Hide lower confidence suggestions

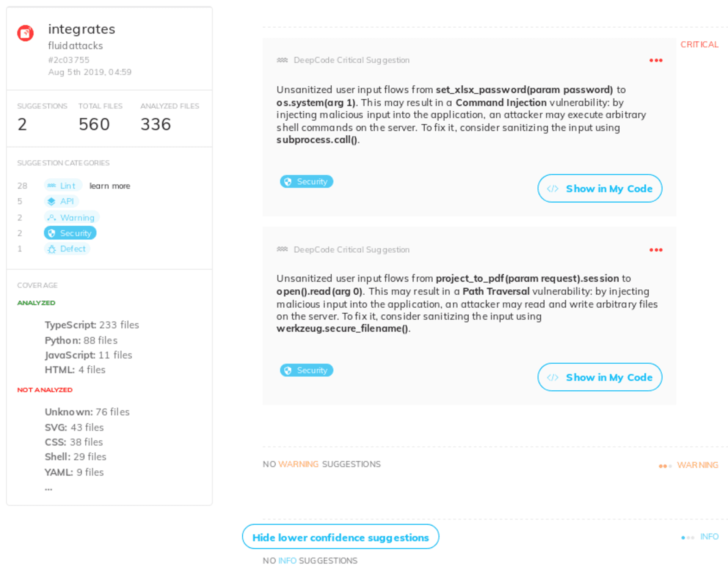pos(340,537)
